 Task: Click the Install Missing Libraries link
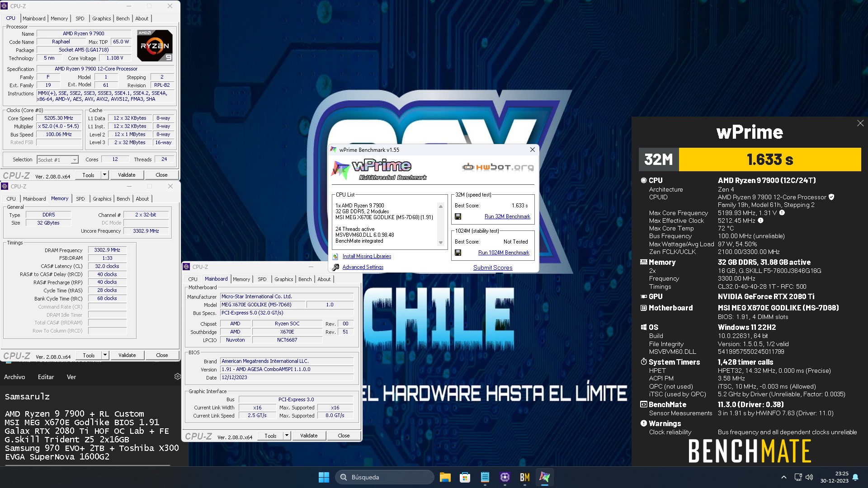point(367,256)
